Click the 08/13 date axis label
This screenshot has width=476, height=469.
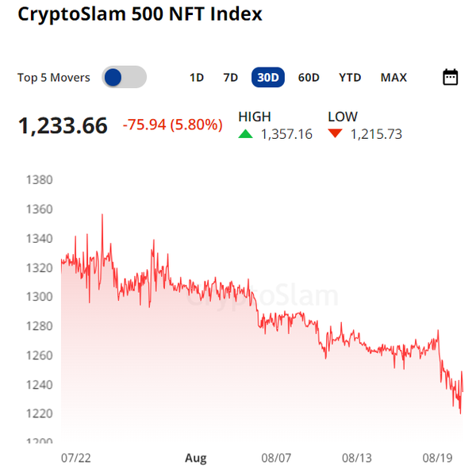tap(357, 458)
